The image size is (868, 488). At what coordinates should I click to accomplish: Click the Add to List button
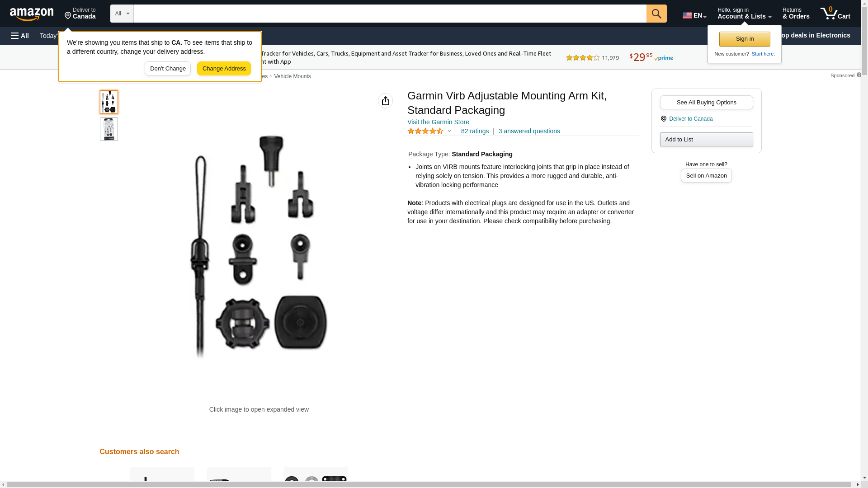(706, 139)
